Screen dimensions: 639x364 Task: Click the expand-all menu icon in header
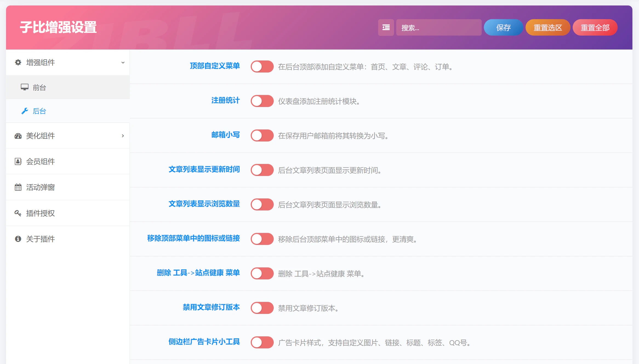[386, 27]
